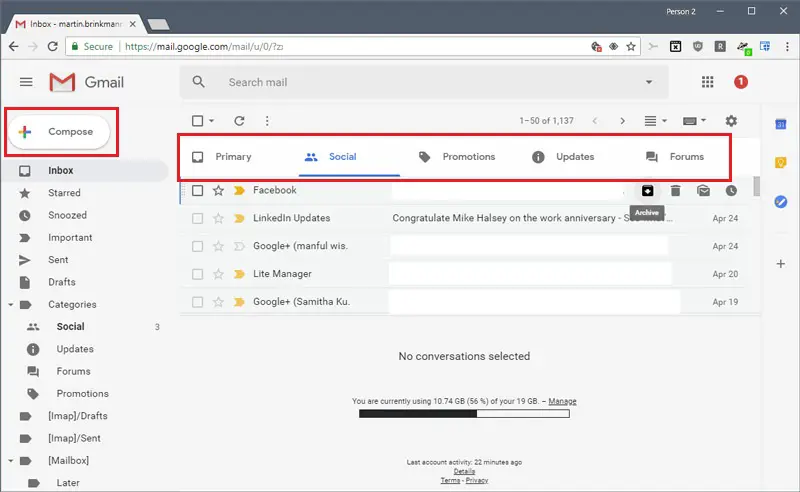Collapse the Categories label

pos(10,305)
